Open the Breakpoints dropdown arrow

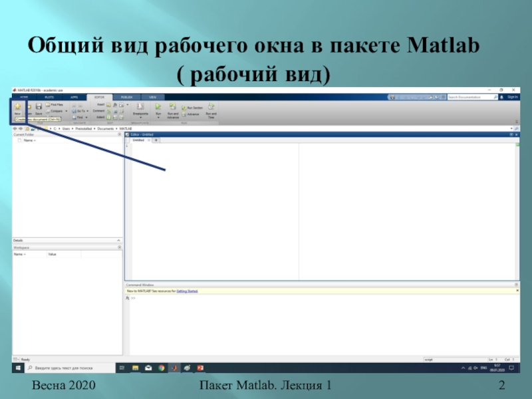point(140,118)
